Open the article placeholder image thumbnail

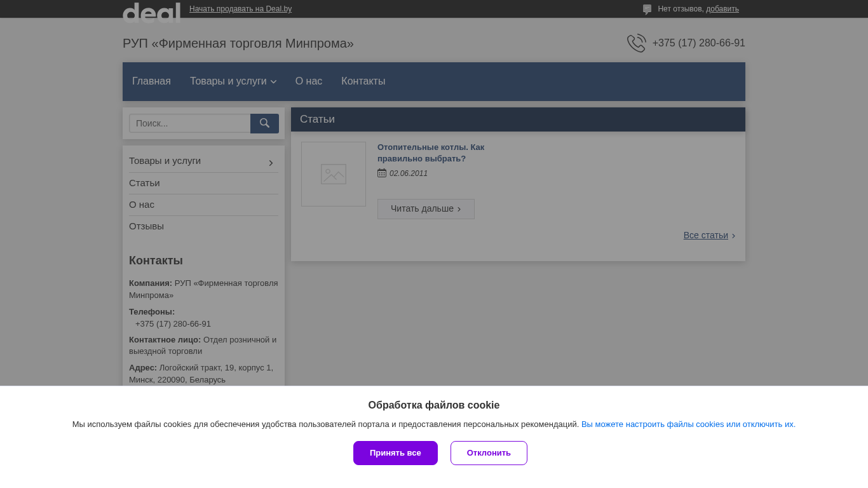tap(334, 174)
